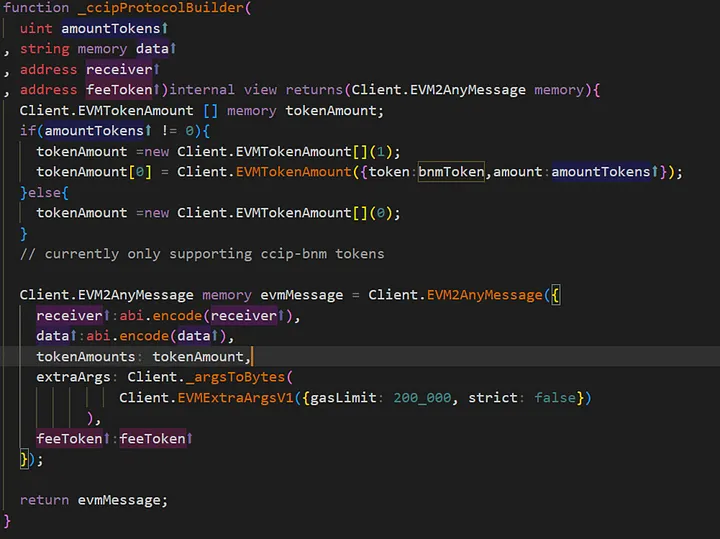Image resolution: width=720 pixels, height=539 pixels.
Task: Click the evmMessage variable in the declaration line
Action: 289,295
